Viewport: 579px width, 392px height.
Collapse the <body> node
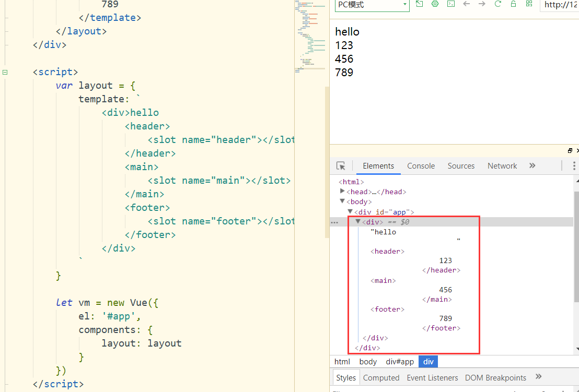tap(342, 201)
